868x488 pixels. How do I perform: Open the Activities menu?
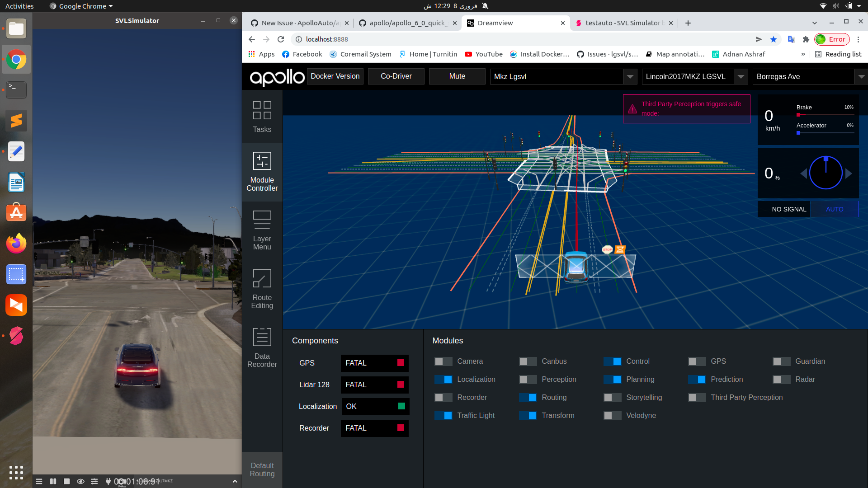click(x=19, y=6)
